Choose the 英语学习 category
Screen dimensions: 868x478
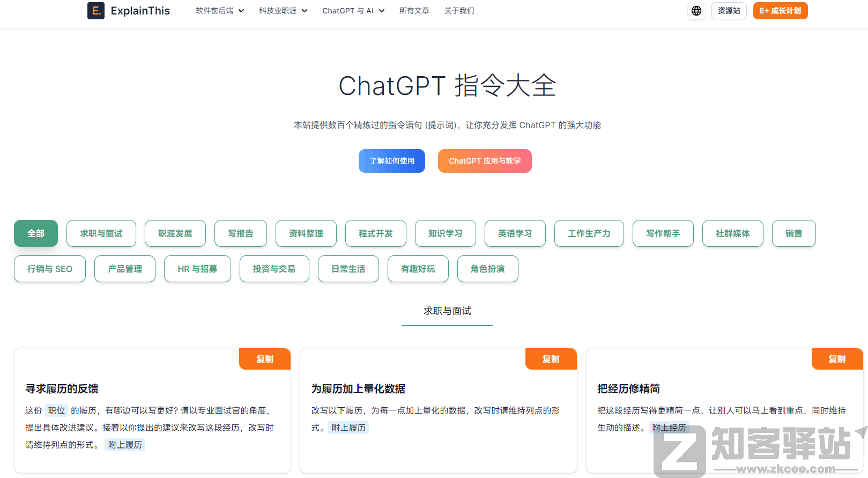click(515, 233)
